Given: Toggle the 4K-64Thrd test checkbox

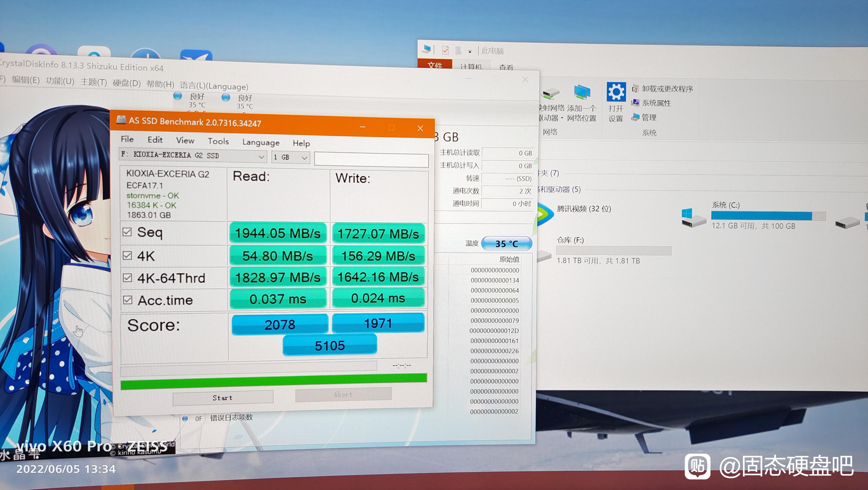Looking at the screenshot, I should (x=127, y=278).
